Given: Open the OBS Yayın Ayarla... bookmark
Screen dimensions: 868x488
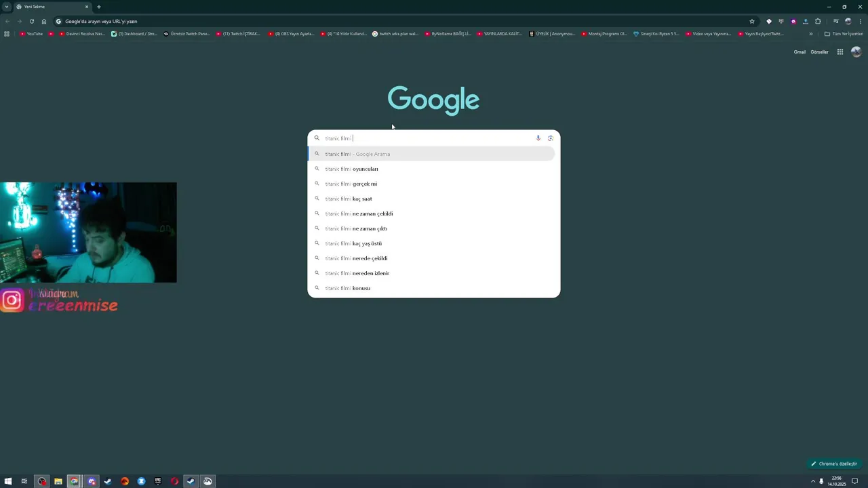Looking at the screenshot, I should tap(292, 34).
